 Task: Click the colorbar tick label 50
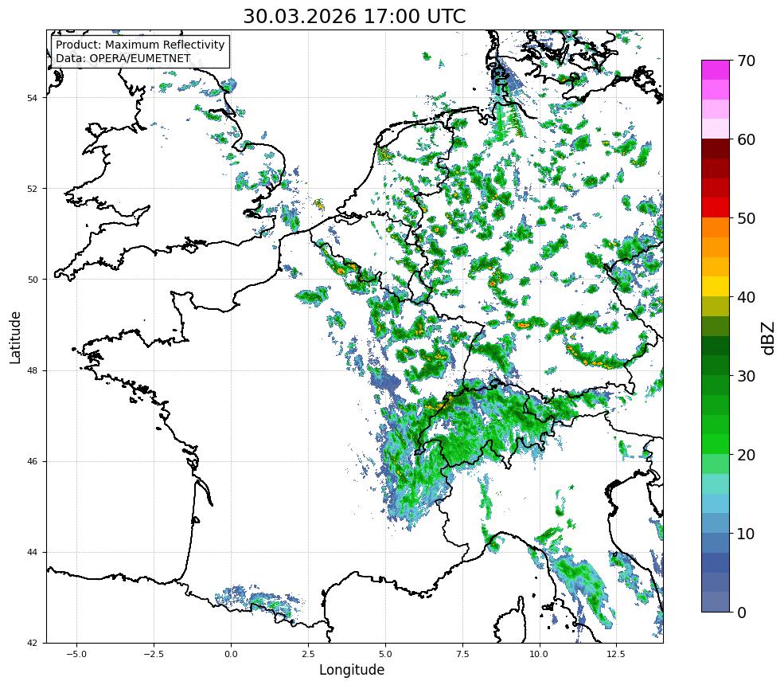click(x=746, y=218)
